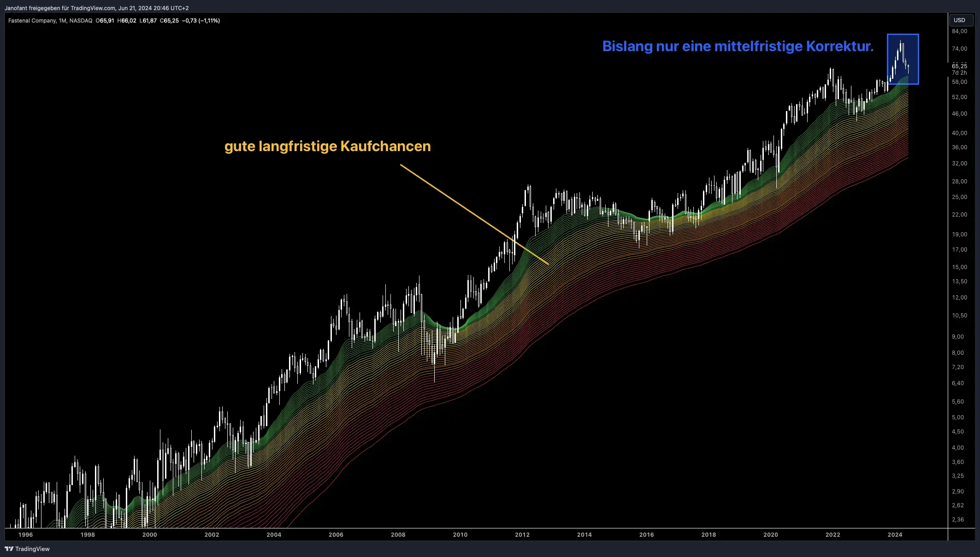Click the 5,00 price axis label

[957, 417]
